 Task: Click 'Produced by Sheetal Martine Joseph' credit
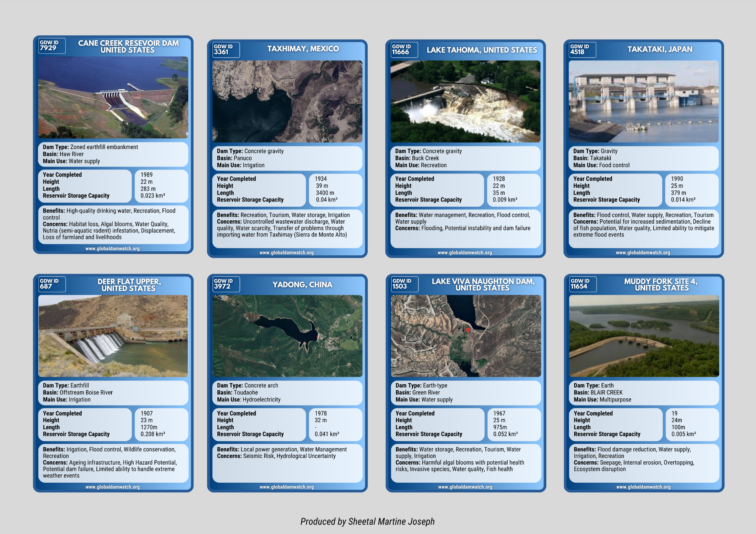(x=367, y=521)
